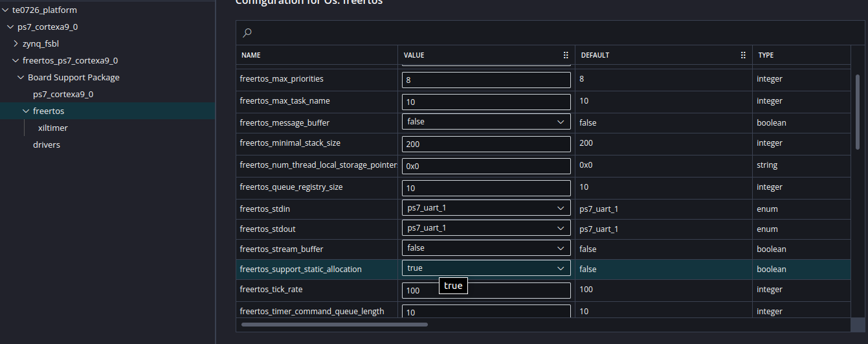
Task: Edit freertos_max_priorities value field
Action: pos(486,80)
